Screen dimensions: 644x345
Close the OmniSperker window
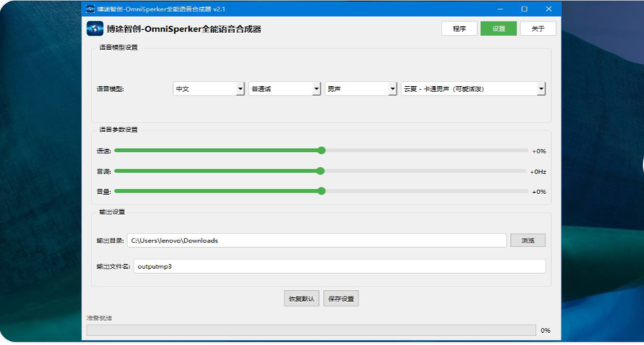click(548, 9)
